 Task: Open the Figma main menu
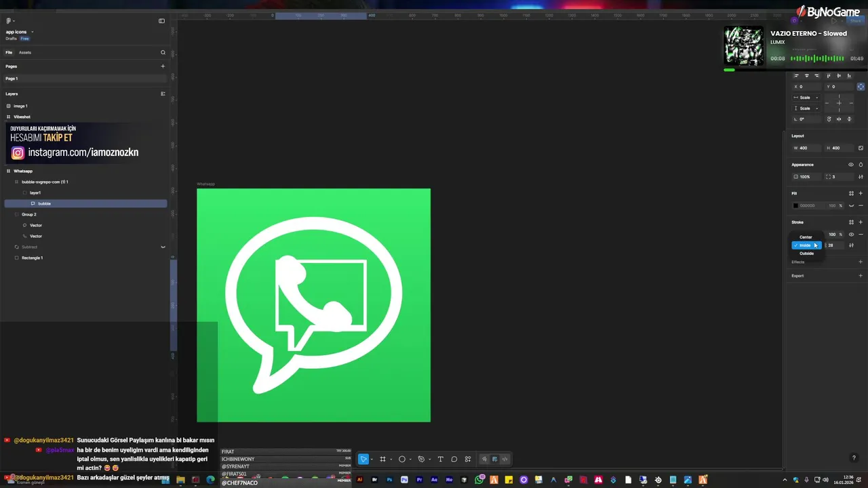[x=9, y=21]
